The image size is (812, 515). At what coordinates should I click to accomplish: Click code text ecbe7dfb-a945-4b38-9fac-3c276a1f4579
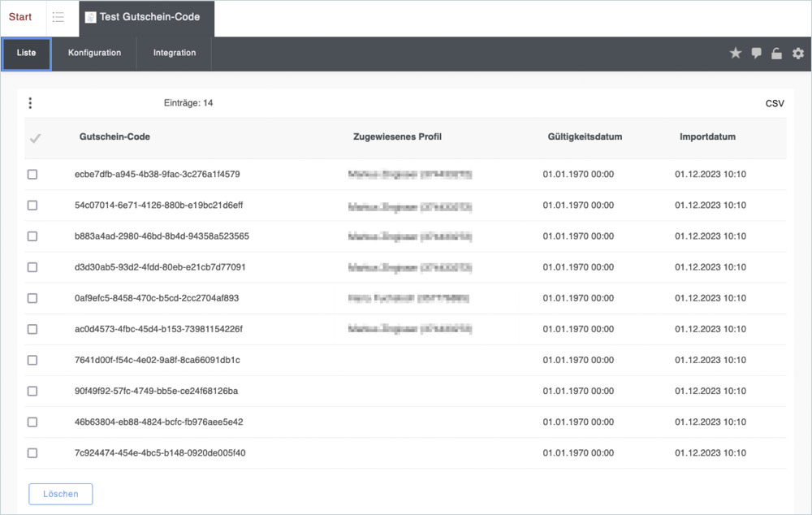pos(158,174)
